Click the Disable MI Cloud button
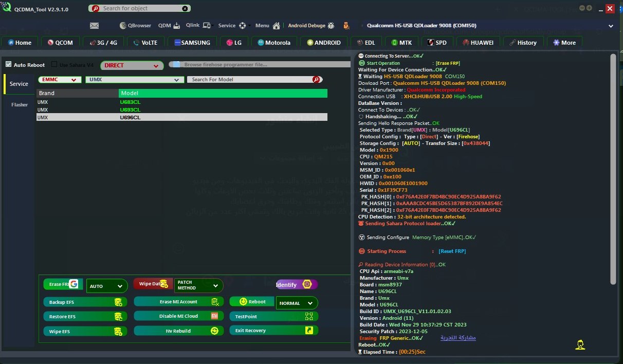The height and width of the screenshot is (364, 623). click(178, 316)
